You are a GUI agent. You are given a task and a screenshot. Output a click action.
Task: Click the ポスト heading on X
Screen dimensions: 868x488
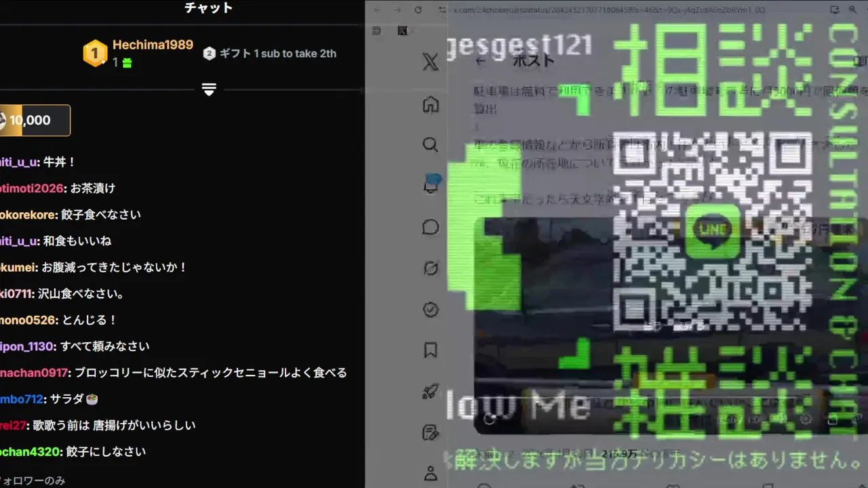(533, 60)
